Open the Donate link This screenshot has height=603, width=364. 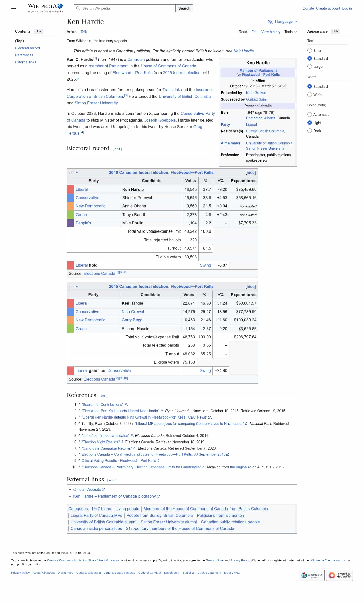click(308, 8)
